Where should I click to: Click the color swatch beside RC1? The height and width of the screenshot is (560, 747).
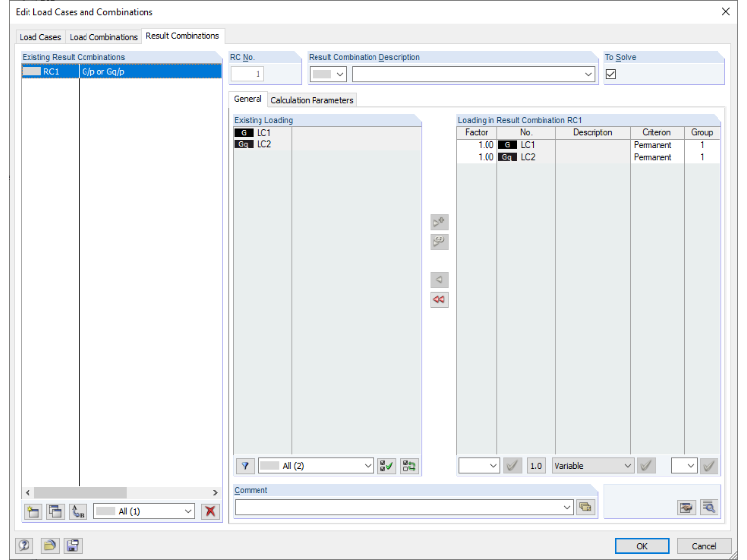coord(31,71)
